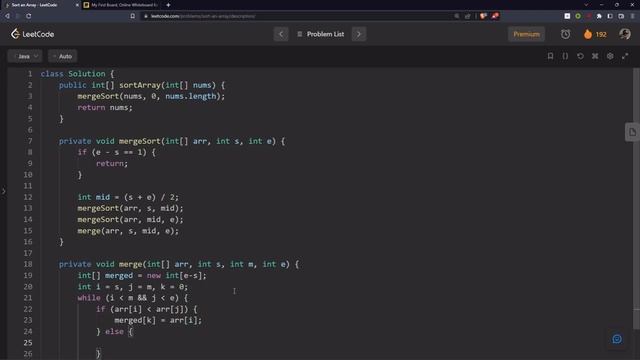The height and width of the screenshot is (360, 640).
Task: Open editor keyboard shortcuts icon
Action: [x=595, y=56]
